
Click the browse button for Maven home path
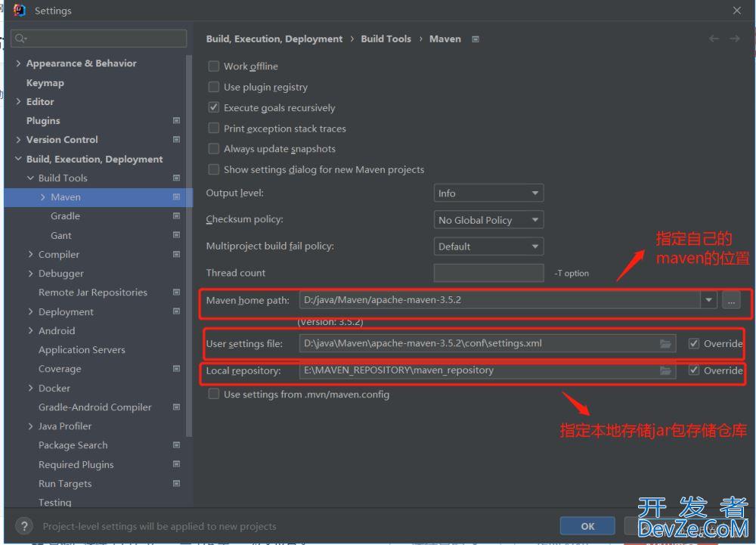coord(731,300)
